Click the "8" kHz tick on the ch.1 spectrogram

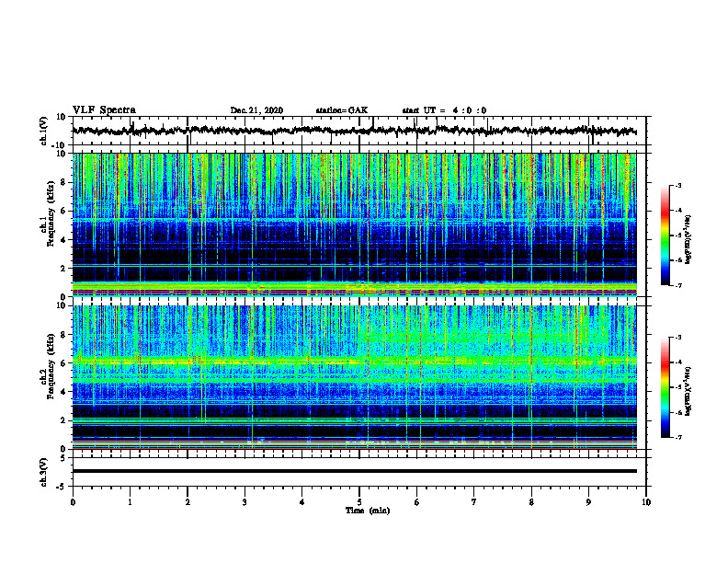pyautogui.click(x=63, y=182)
